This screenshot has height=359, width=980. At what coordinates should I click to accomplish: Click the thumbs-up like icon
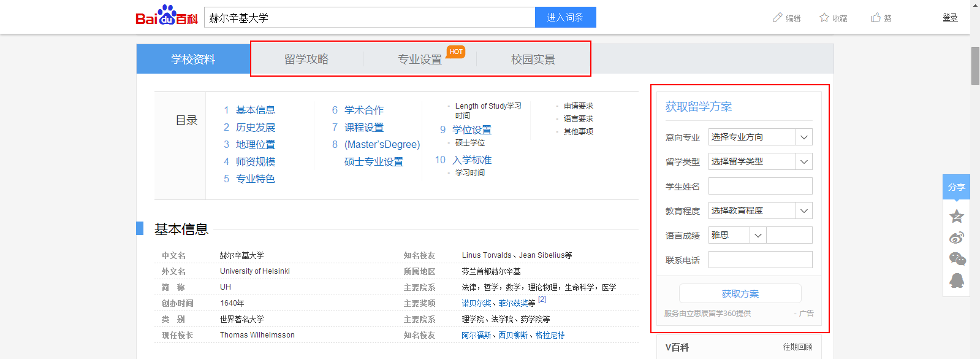pyautogui.click(x=876, y=18)
